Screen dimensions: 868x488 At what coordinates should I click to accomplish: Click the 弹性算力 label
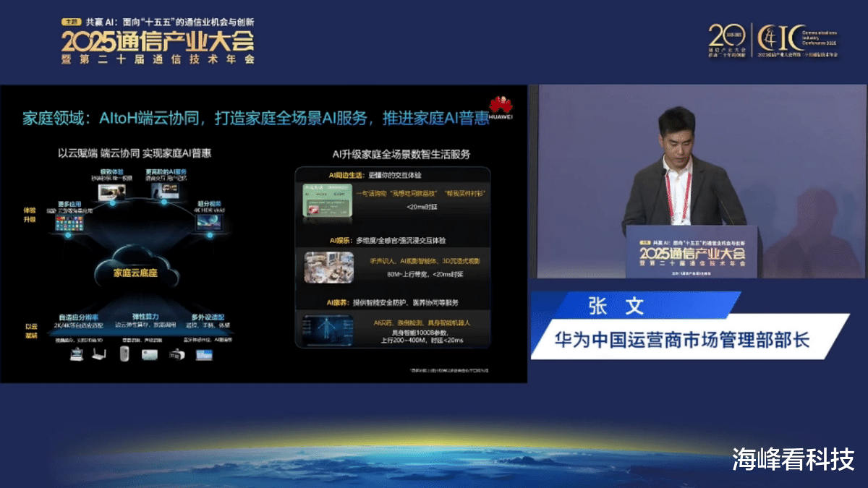coord(145,317)
